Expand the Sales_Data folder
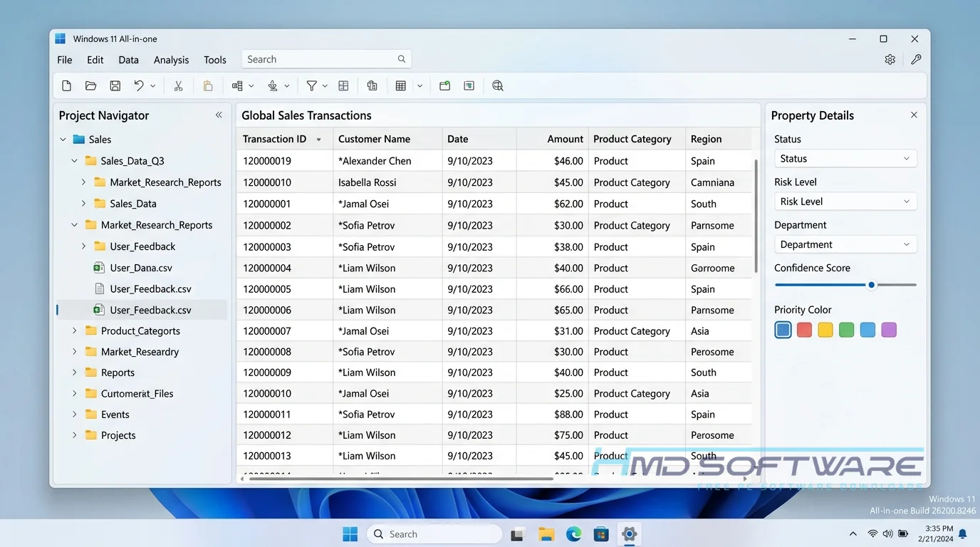This screenshot has width=980, height=547. point(84,204)
